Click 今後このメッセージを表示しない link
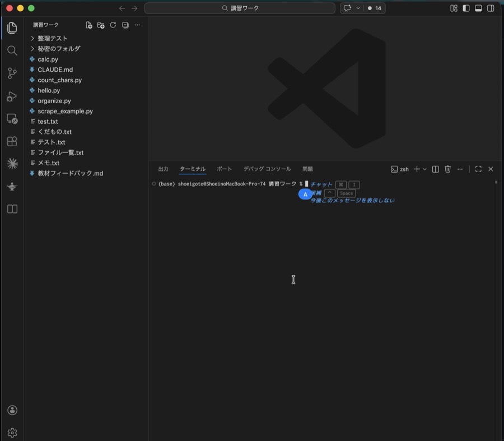 point(352,201)
